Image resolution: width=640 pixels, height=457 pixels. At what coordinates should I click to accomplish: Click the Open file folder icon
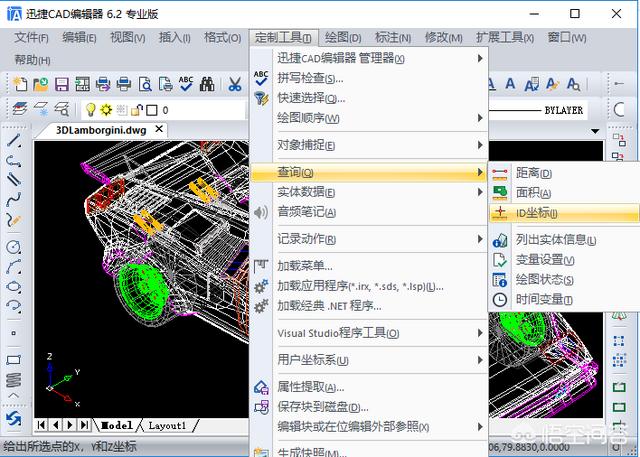(x=41, y=84)
